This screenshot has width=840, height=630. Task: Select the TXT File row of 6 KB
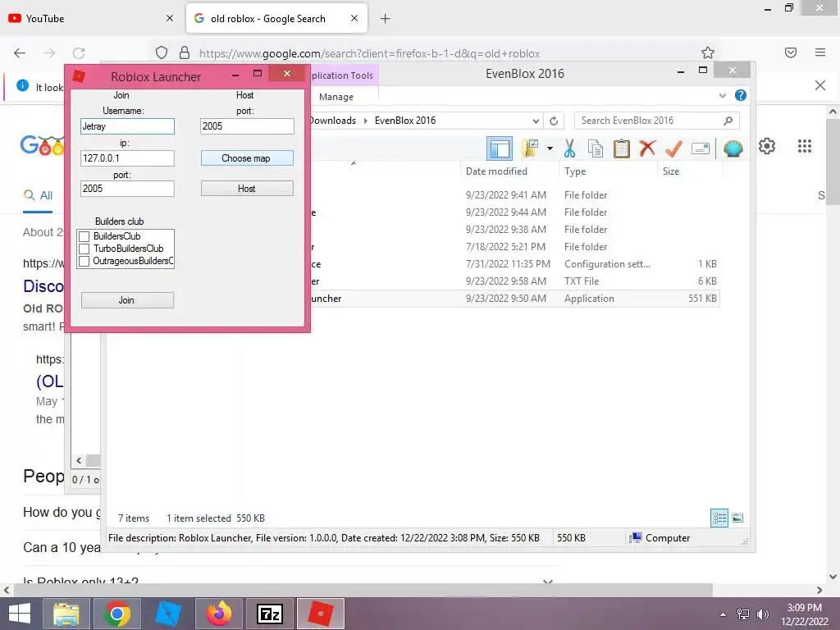(x=514, y=281)
